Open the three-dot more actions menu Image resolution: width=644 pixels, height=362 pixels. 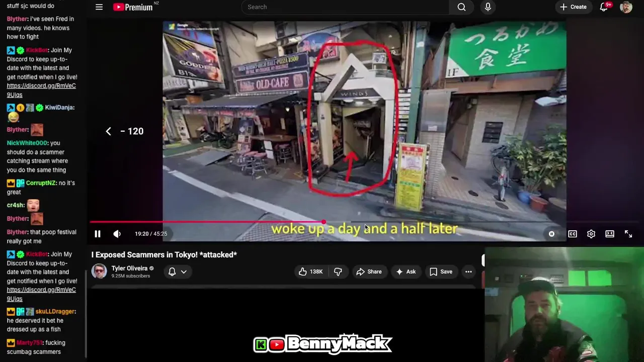coord(468,271)
